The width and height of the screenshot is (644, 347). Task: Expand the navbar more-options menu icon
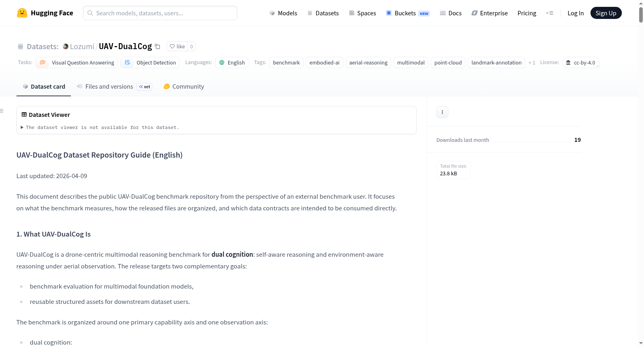click(549, 13)
